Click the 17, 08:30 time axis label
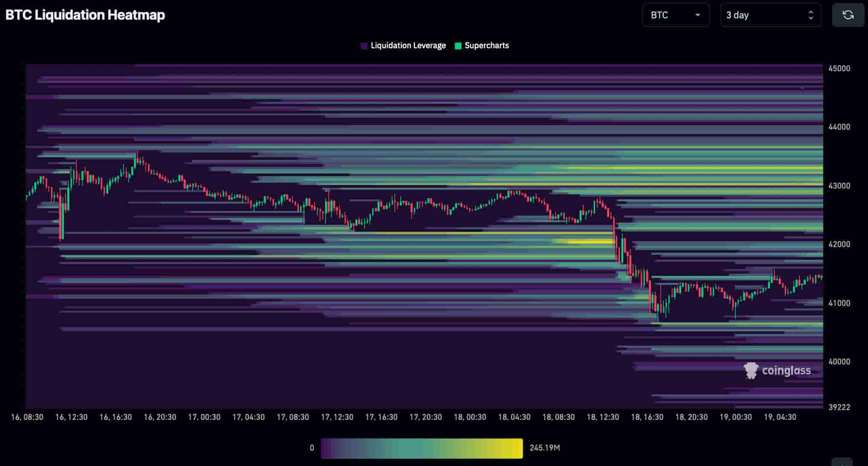 point(293,417)
